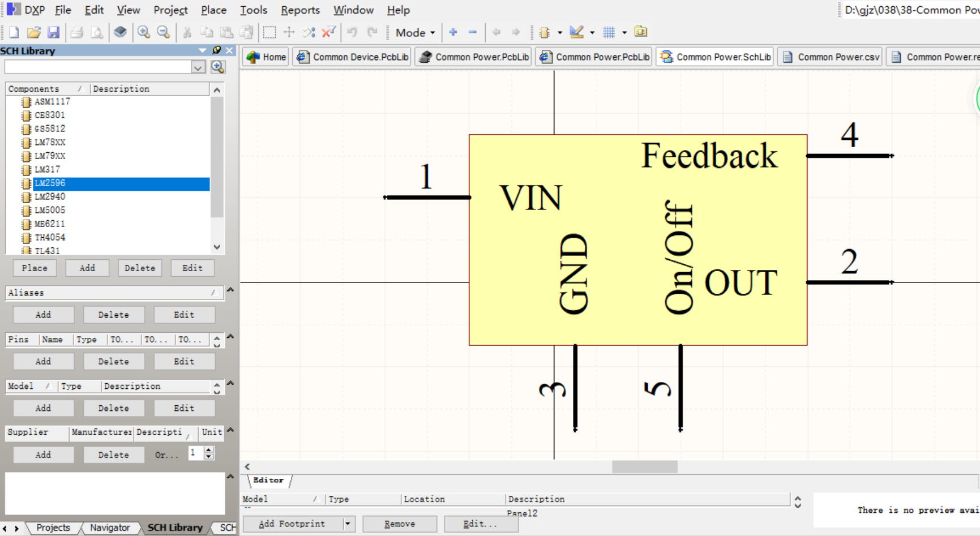This screenshot has width=980, height=536.
Task: Click the Add Footprint button
Action: pyautogui.click(x=292, y=524)
